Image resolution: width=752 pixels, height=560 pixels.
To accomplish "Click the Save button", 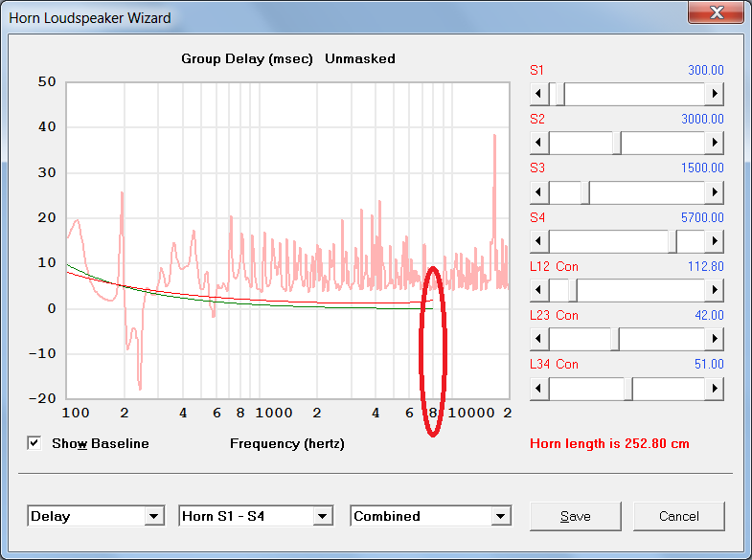I will (575, 516).
